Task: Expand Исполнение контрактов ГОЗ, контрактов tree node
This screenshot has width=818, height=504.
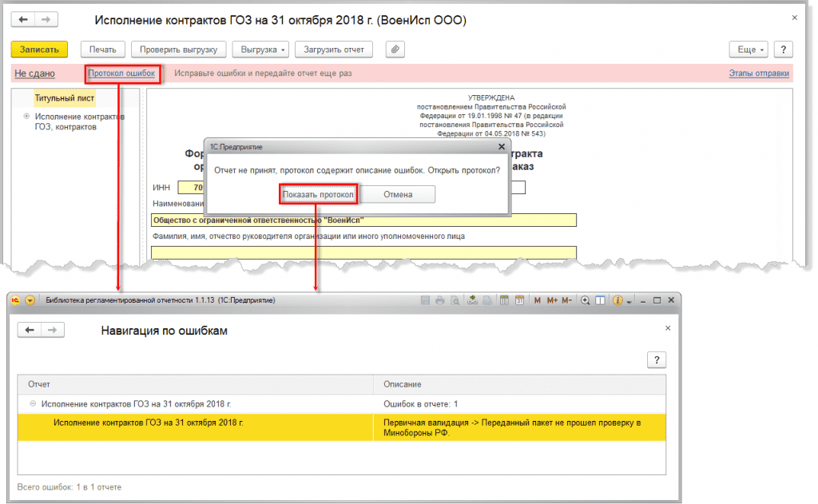Action: (28, 117)
